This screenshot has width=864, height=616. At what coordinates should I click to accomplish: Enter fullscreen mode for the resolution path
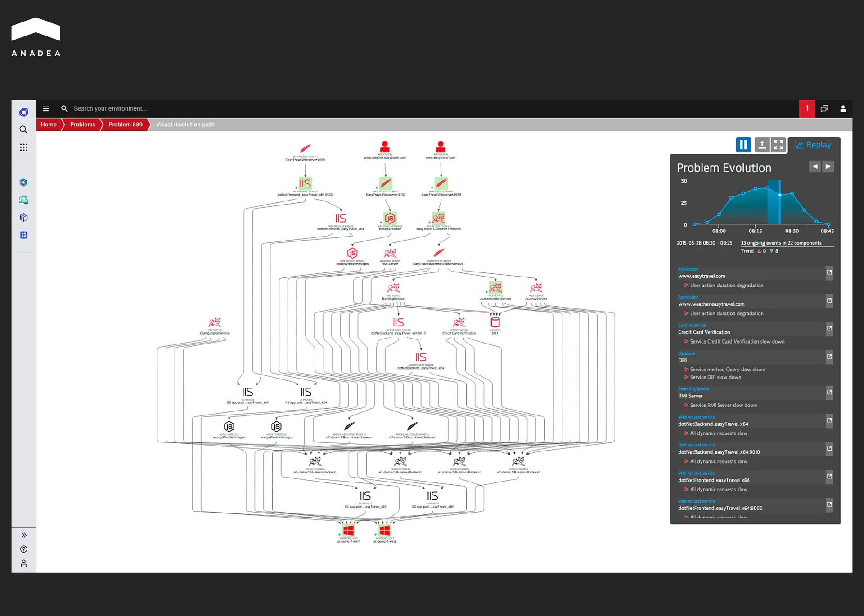click(779, 144)
